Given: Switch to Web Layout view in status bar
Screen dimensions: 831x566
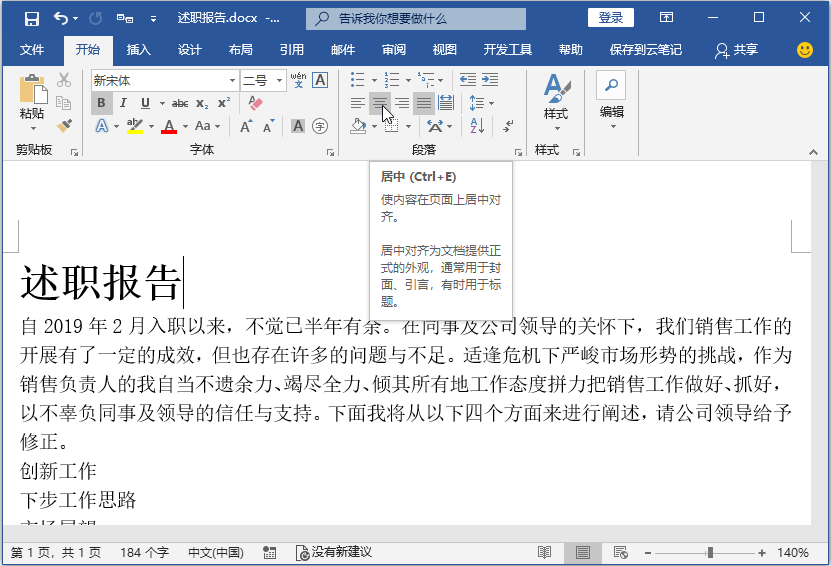Looking at the screenshot, I should [621, 553].
